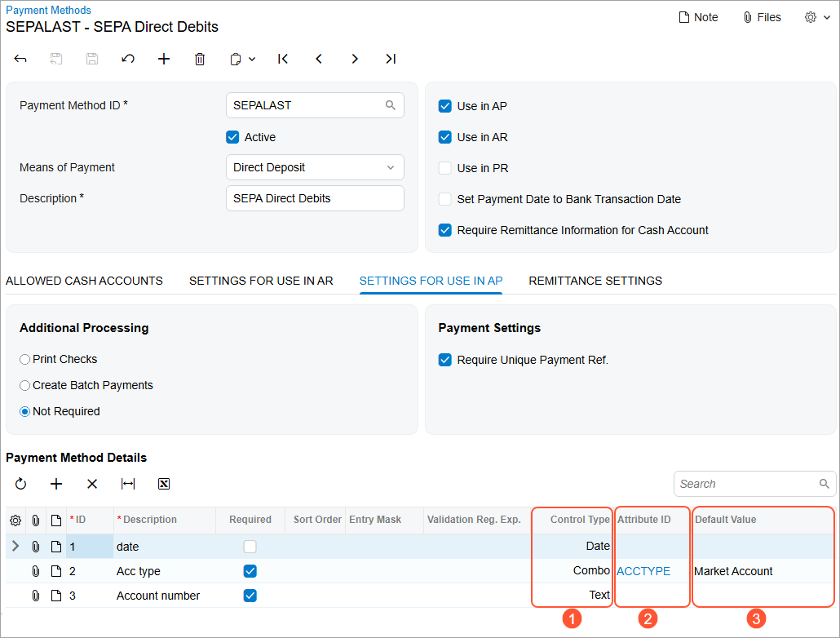This screenshot has width=840, height=638.
Task: Open the Means of Payment dropdown
Action: (315, 167)
